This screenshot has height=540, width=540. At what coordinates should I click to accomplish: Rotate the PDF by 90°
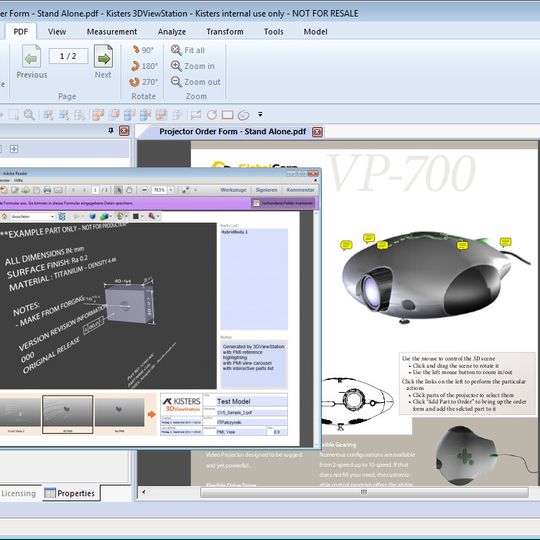pyautogui.click(x=143, y=50)
